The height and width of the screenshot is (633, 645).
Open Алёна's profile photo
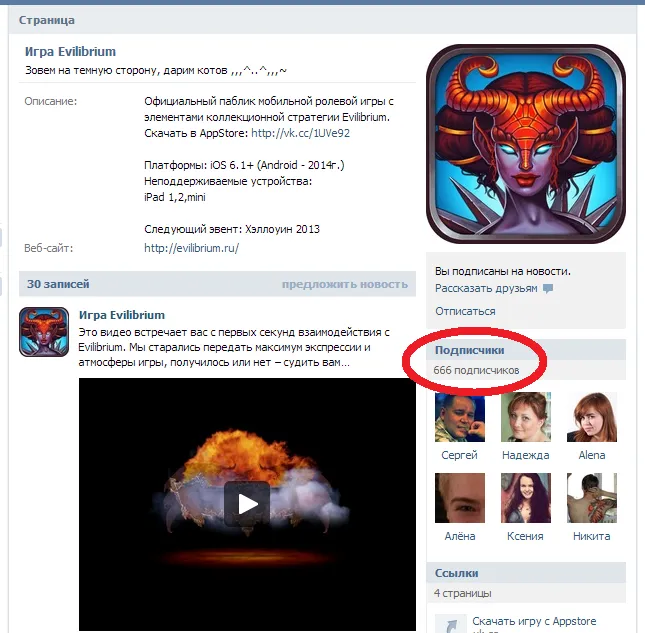click(x=460, y=498)
